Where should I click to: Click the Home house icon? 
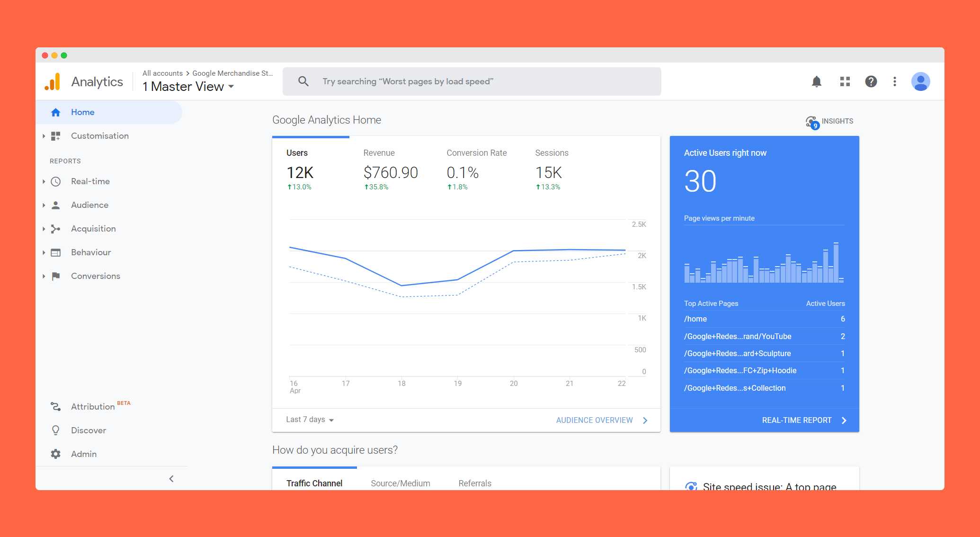pyautogui.click(x=55, y=112)
